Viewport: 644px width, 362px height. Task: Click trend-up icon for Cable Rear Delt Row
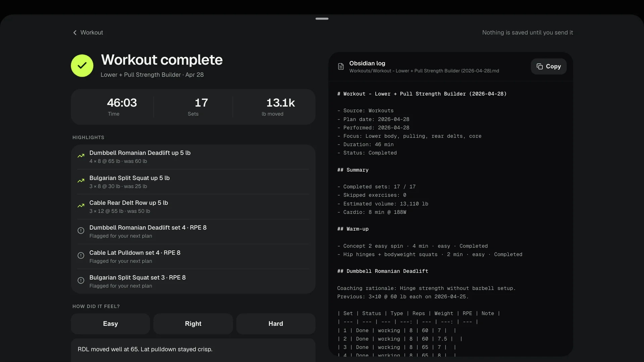(x=81, y=206)
